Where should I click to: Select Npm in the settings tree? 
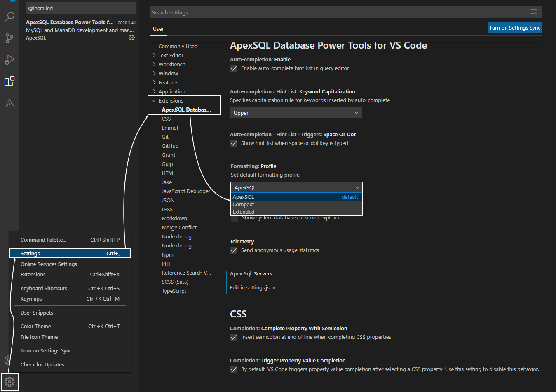[167, 254]
